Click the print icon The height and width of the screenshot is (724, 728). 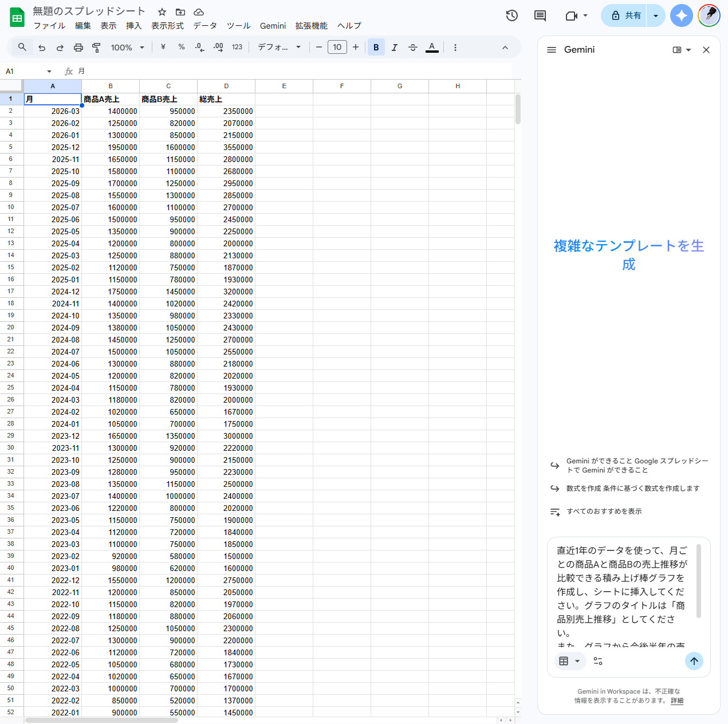pyautogui.click(x=78, y=48)
